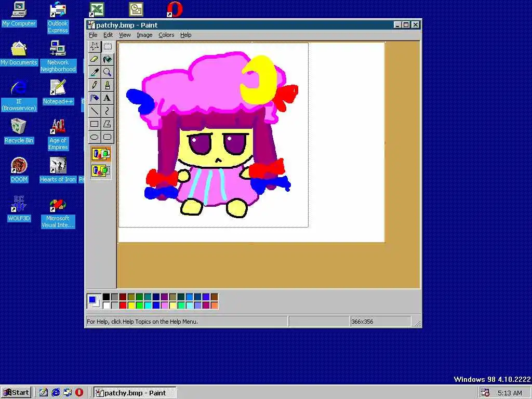Pick the Ellipse tool
The height and width of the screenshot is (399, 532).
tap(95, 137)
